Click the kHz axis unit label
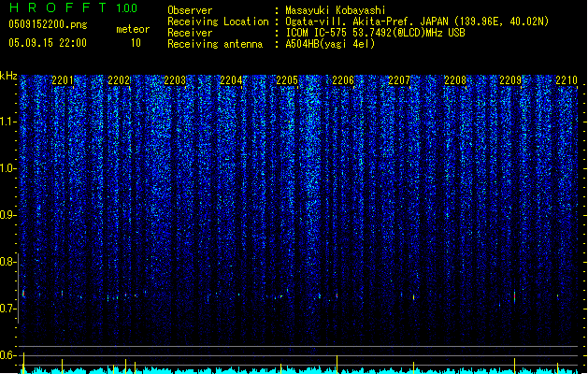Screen dimensions: 588x374 click(8, 76)
